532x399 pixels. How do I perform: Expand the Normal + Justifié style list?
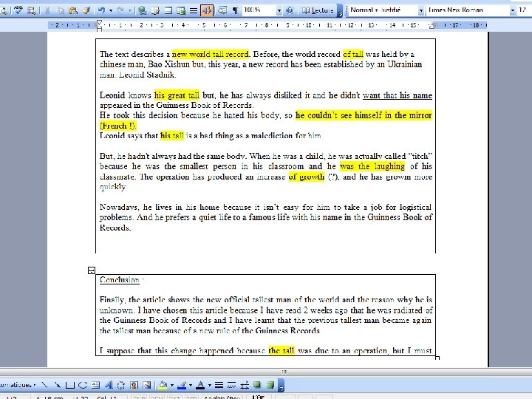click(x=420, y=10)
